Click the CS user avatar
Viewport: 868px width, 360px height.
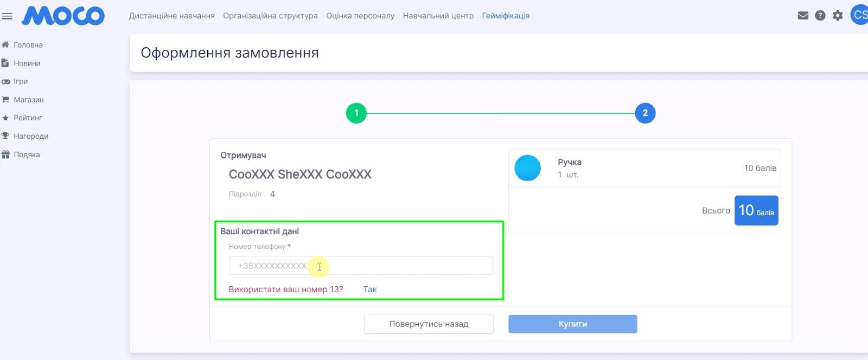click(x=859, y=15)
